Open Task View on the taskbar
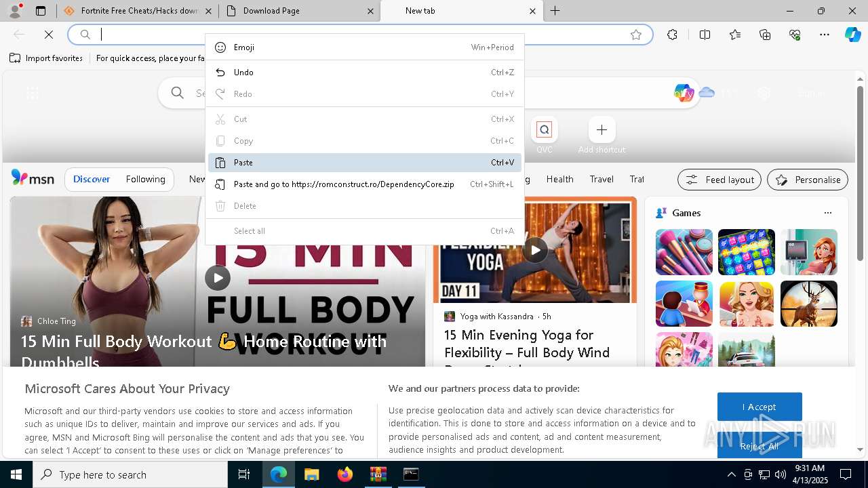Image resolution: width=868 pixels, height=488 pixels. point(244,474)
